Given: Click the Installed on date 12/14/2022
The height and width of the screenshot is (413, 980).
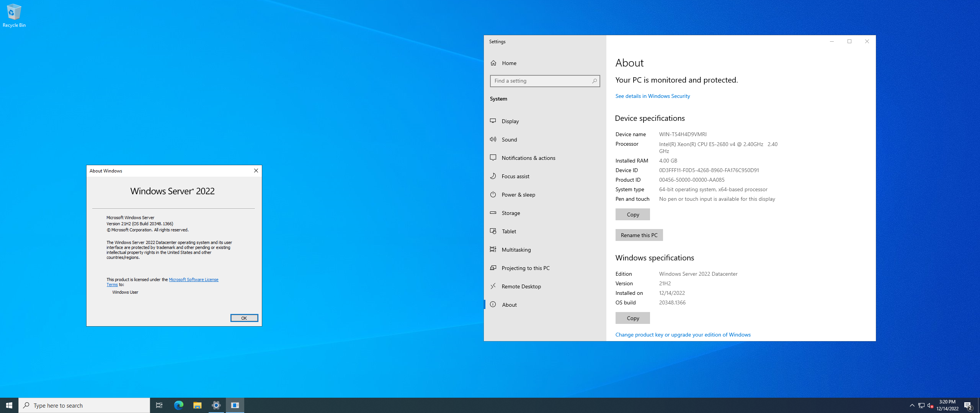Looking at the screenshot, I should point(671,293).
